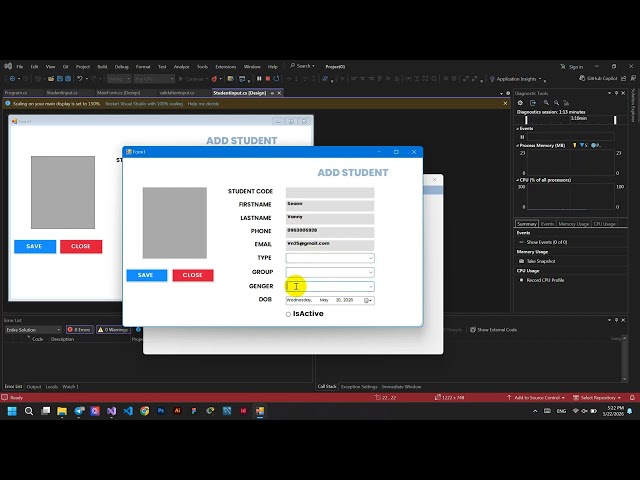The height and width of the screenshot is (480, 640).
Task: Open the Any CPU platform dropdown
Action: pos(154,79)
